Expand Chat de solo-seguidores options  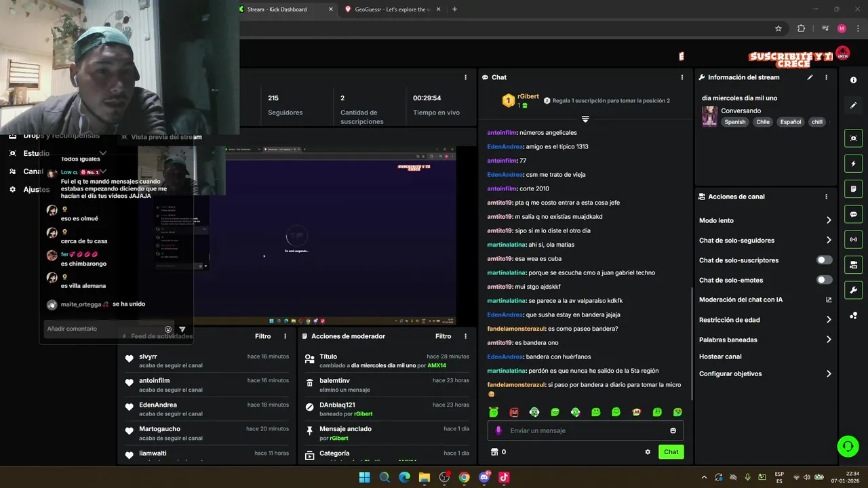[x=829, y=240]
